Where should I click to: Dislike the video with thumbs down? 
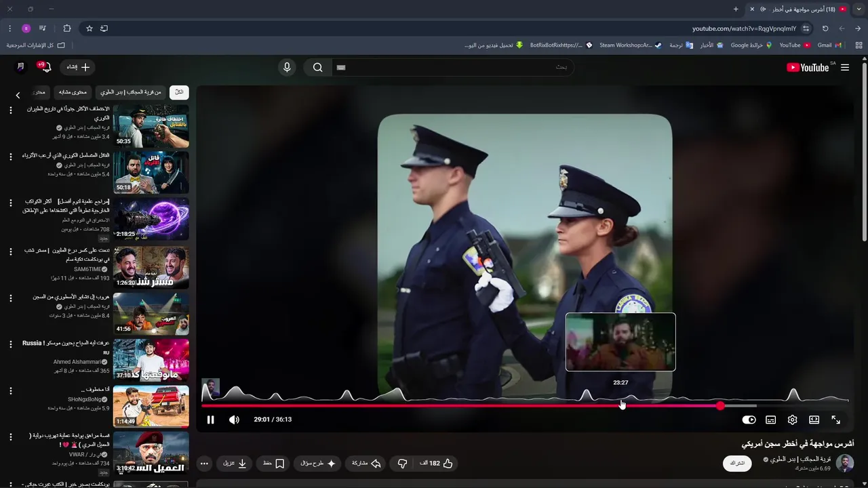pyautogui.click(x=402, y=464)
